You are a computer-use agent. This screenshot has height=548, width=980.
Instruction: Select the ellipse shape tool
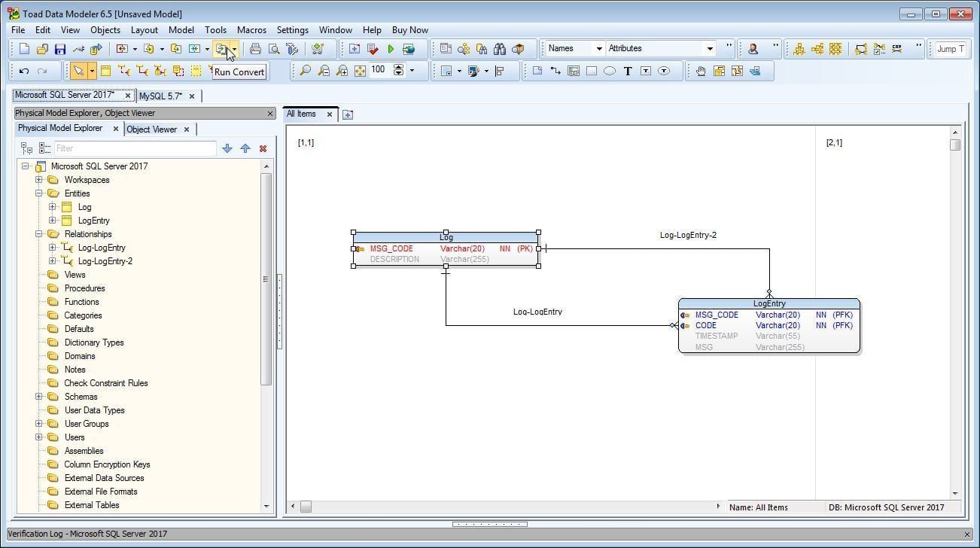click(610, 71)
